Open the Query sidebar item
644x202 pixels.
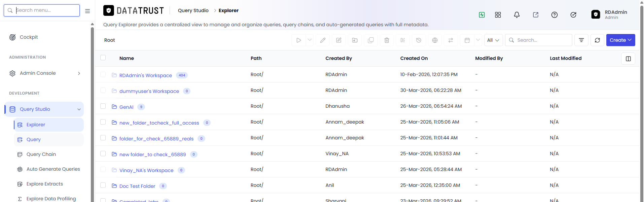point(49,139)
